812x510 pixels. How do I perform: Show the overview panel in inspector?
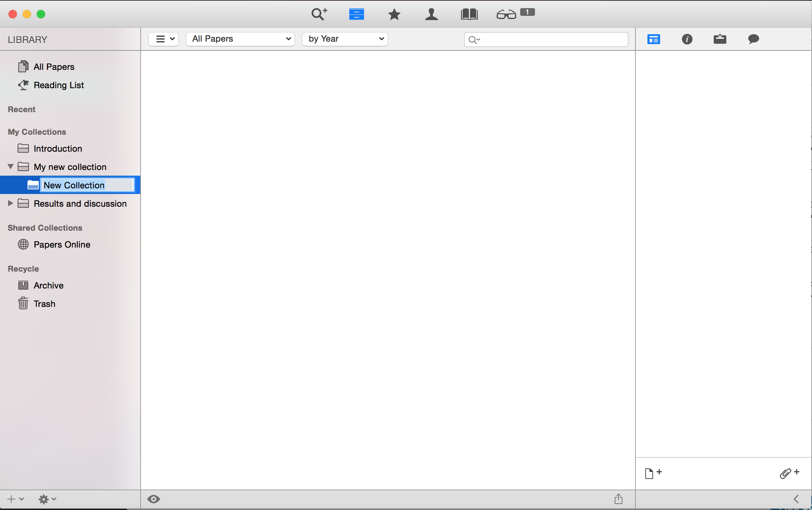point(653,39)
